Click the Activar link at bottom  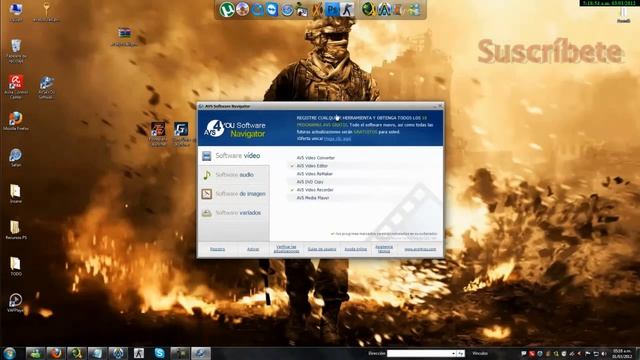tap(253, 249)
